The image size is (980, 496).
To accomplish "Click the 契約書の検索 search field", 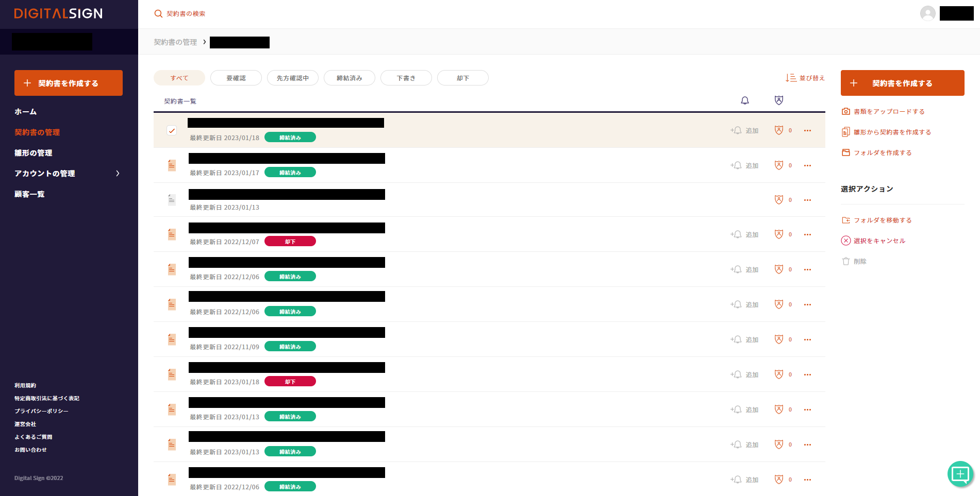I will (186, 14).
